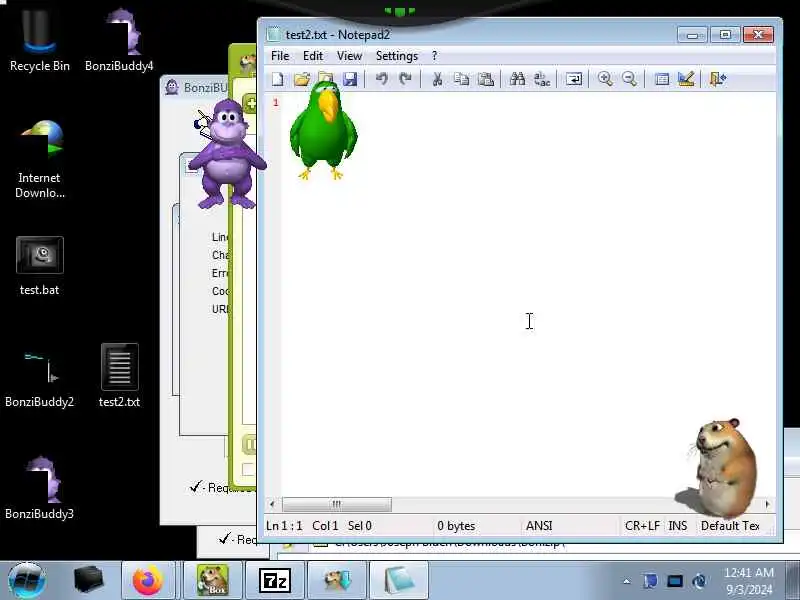The height and width of the screenshot is (600, 800).
Task: Click the Replace toolbar icon
Action: [542, 79]
